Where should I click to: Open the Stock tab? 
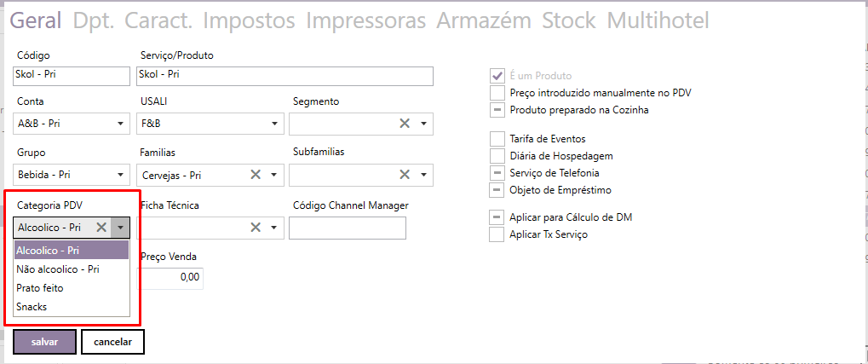[569, 20]
